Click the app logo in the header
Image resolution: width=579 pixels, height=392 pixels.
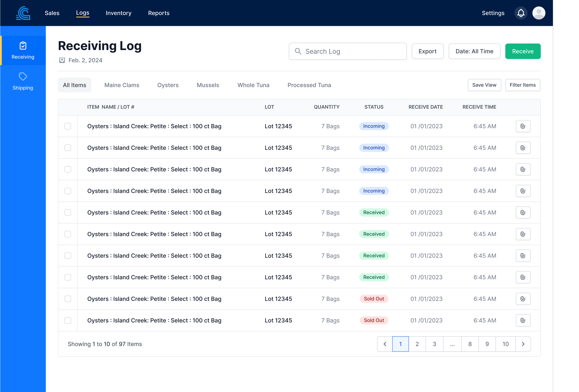tap(23, 13)
